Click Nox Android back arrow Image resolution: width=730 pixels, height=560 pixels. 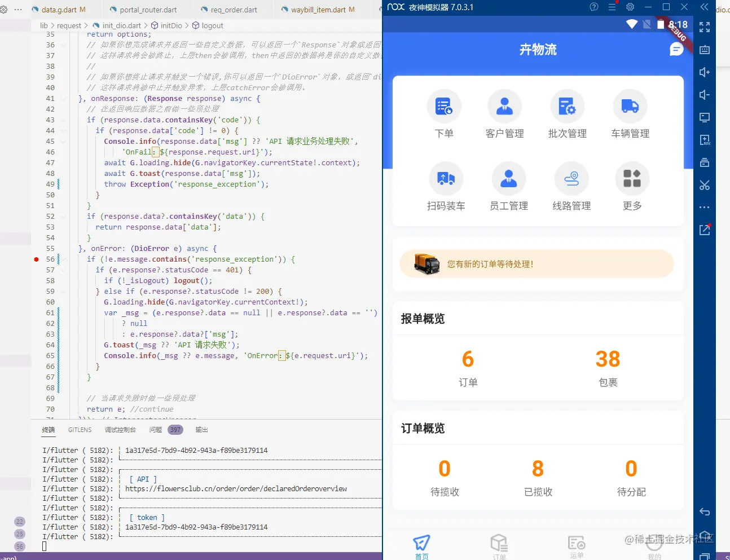pyautogui.click(x=705, y=512)
